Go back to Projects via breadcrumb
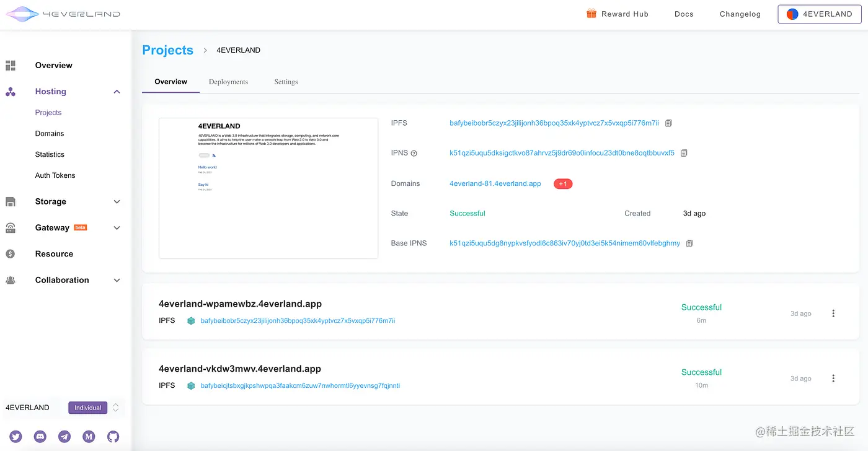The image size is (868, 451). [167, 50]
